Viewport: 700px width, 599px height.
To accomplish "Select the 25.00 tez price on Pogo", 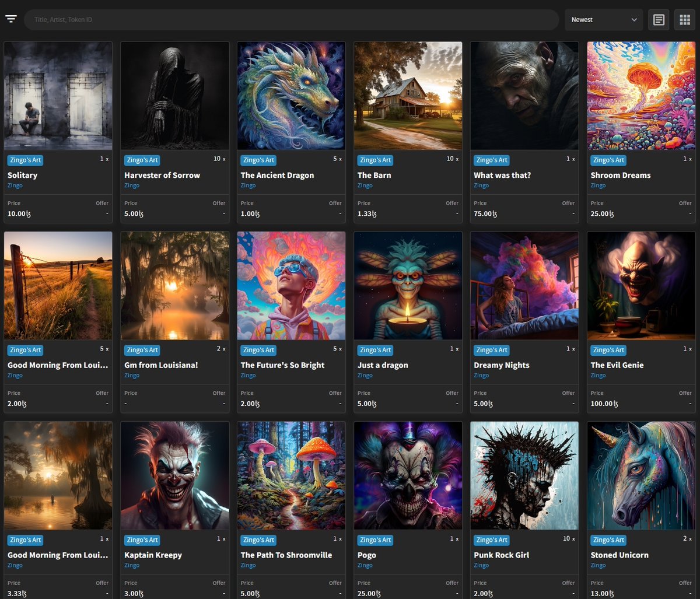I will tap(369, 594).
